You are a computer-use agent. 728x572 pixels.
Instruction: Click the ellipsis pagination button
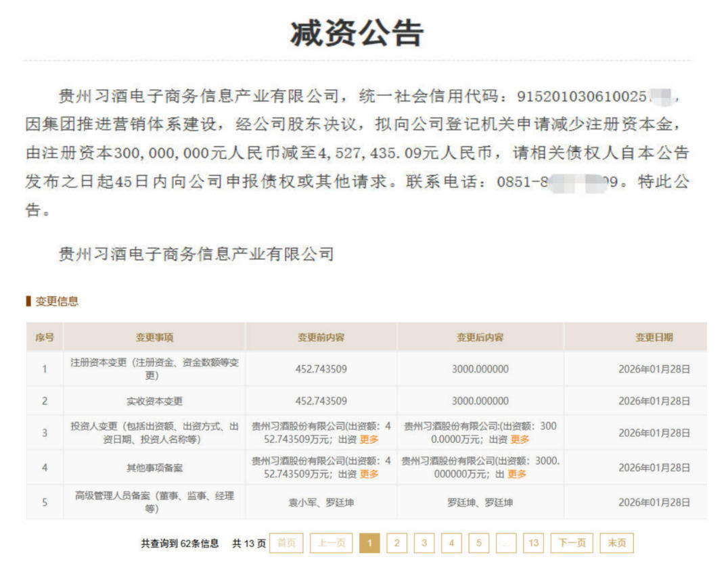click(506, 543)
